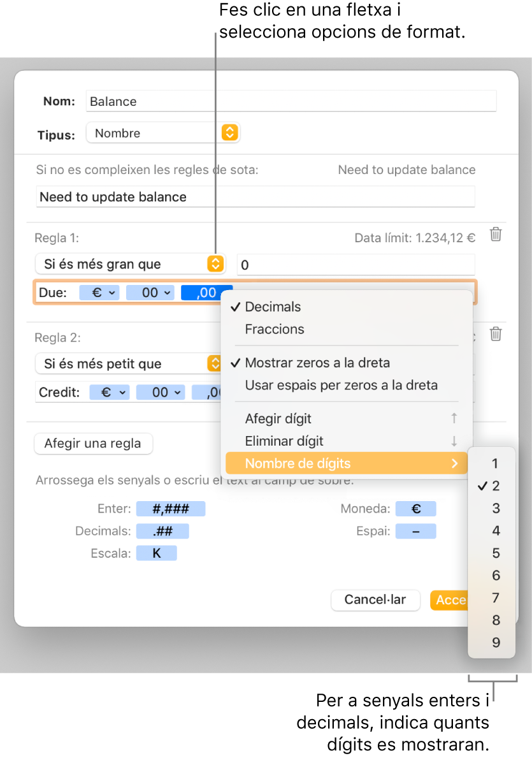
Task: Click the orange Accepta button
Action: point(449,600)
